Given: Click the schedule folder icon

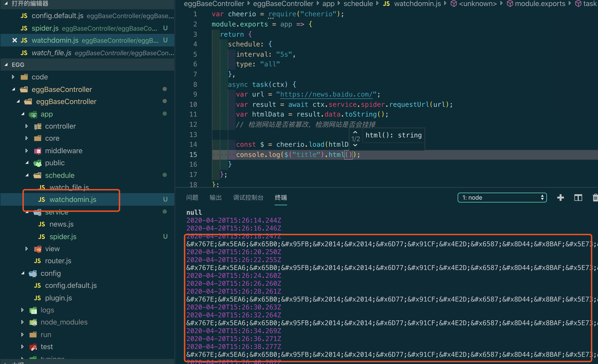Looking at the screenshot, I should point(37,175).
